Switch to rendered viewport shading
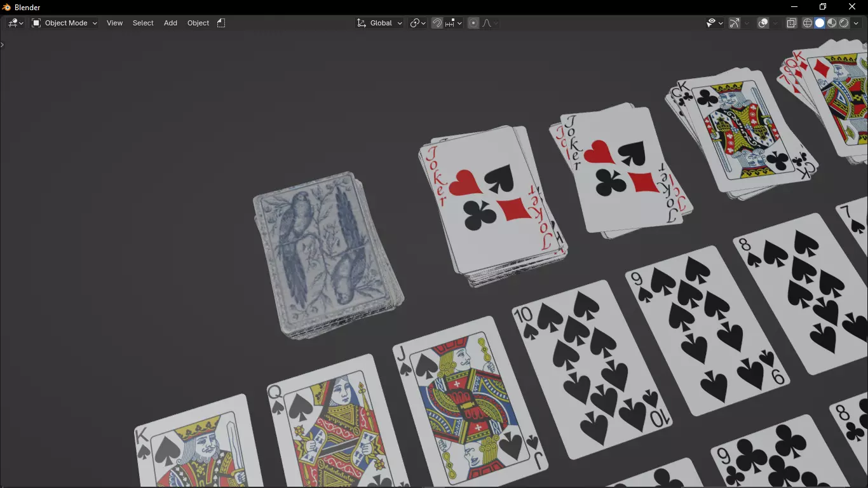This screenshot has height=488, width=868. coord(844,23)
